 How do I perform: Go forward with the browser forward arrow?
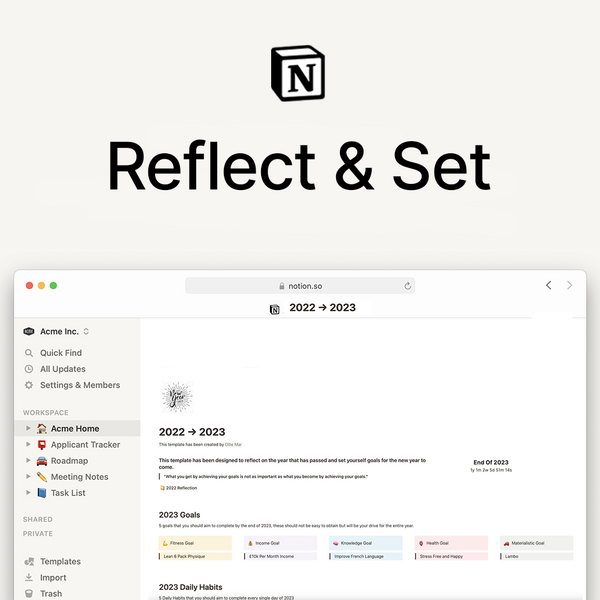pos(569,285)
